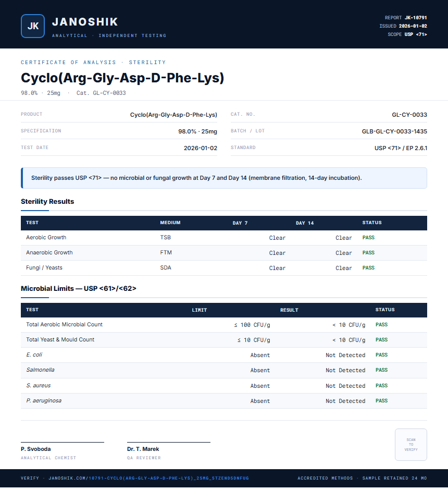Select standard value USP <71> / EP 2.6.1

pos(401,148)
